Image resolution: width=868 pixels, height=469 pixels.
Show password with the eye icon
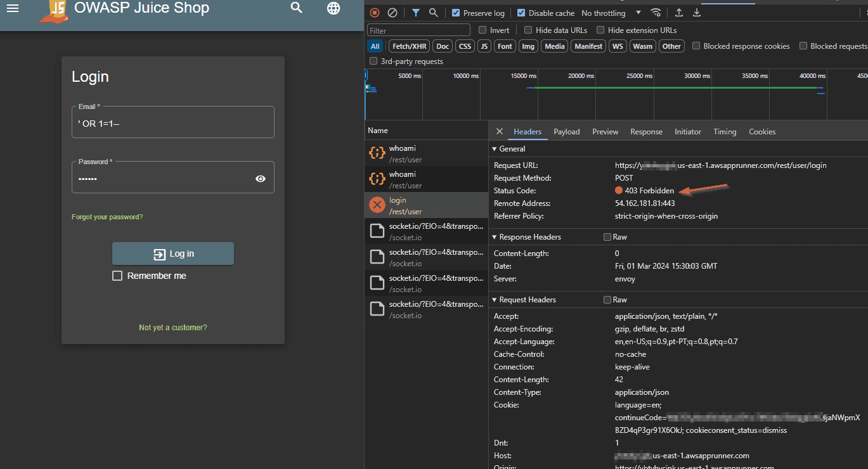click(261, 179)
